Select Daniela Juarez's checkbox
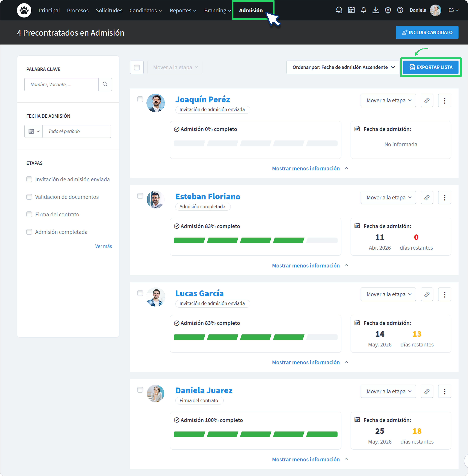This screenshot has height=476, width=468. click(140, 390)
